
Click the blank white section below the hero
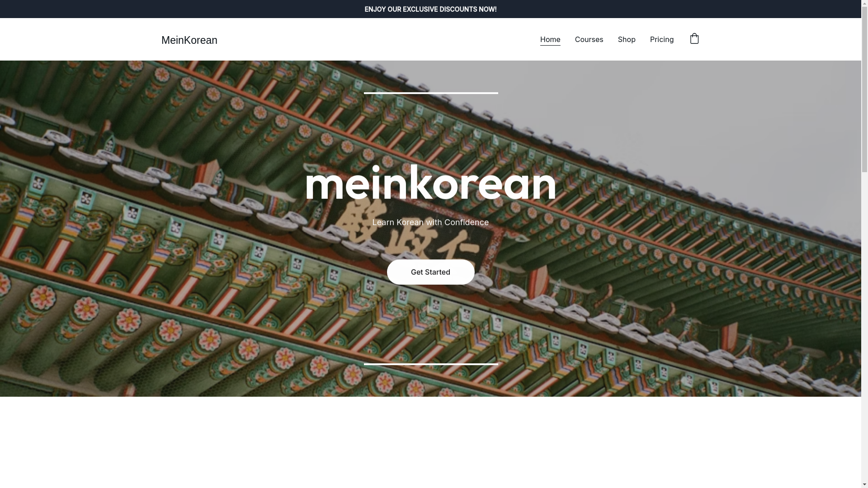pyautogui.click(x=430, y=443)
